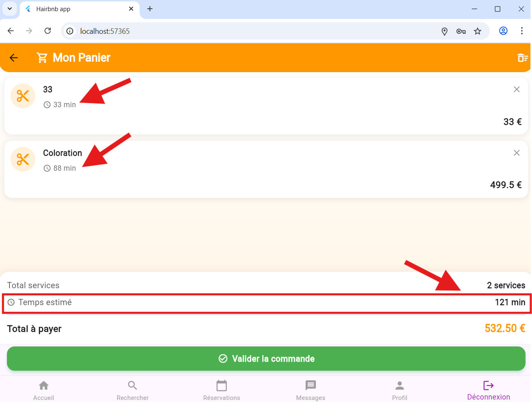This screenshot has height=402, width=532.
Task: Switch to the Messages tab
Action: (311, 390)
